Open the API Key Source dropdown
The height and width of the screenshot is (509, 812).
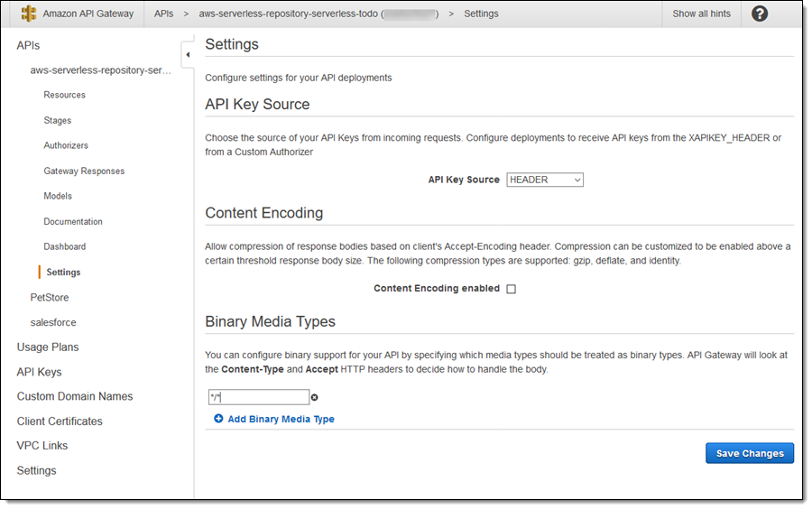[545, 180]
